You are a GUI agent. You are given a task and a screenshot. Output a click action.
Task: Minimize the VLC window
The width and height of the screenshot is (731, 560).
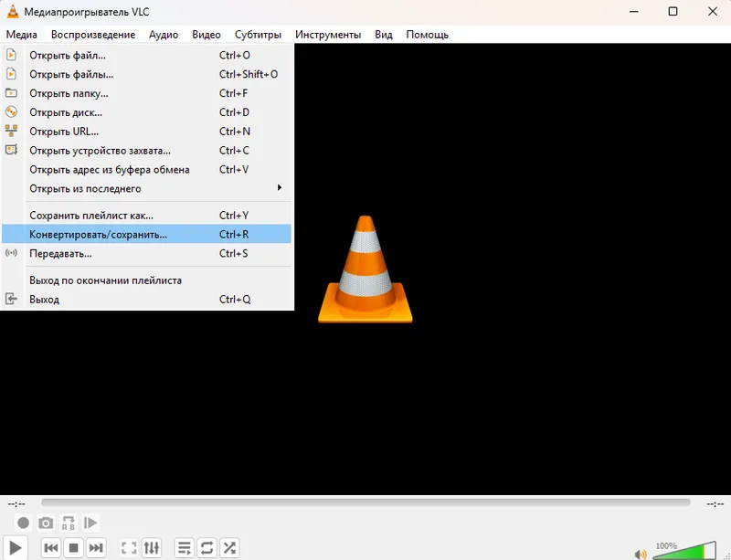[634, 11]
